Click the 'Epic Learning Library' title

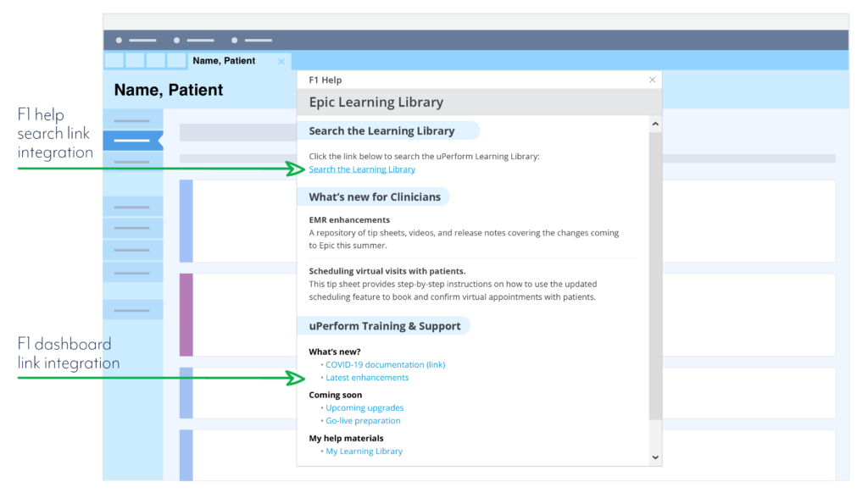point(376,102)
